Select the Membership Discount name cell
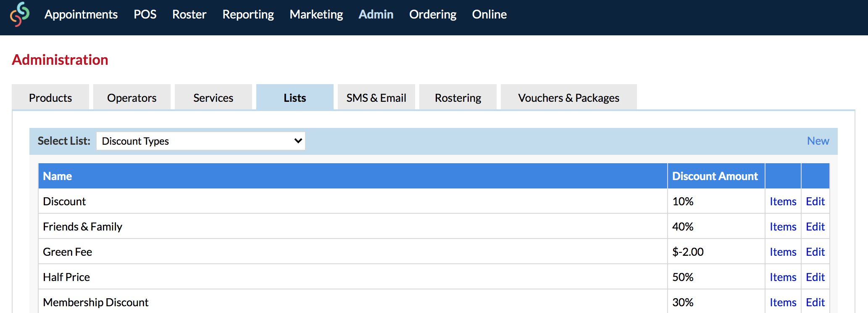 [x=353, y=302]
